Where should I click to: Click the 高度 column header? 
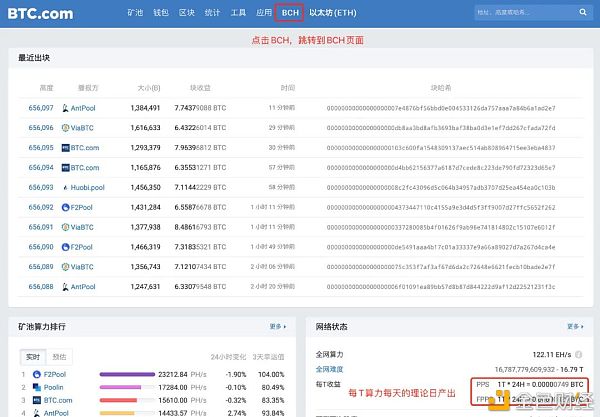(46, 88)
